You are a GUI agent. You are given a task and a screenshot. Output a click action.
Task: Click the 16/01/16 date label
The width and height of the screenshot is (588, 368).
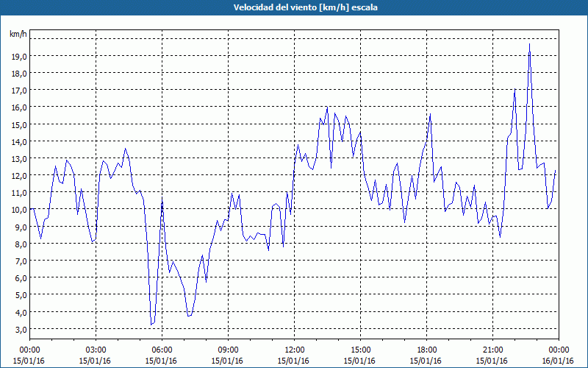tap(558, 361)
